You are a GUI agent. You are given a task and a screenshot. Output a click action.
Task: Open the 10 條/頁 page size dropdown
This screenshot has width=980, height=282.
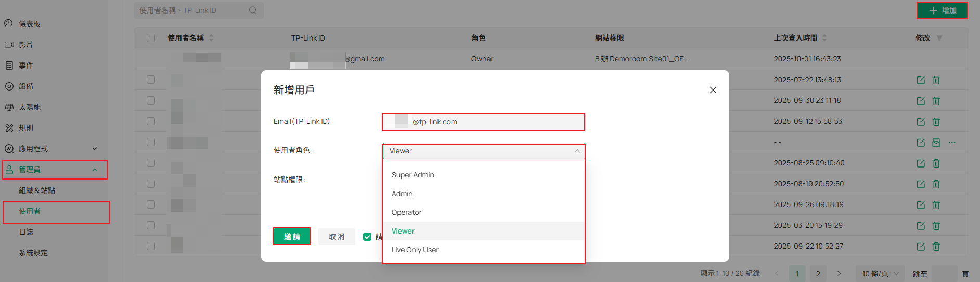[880, 274]
